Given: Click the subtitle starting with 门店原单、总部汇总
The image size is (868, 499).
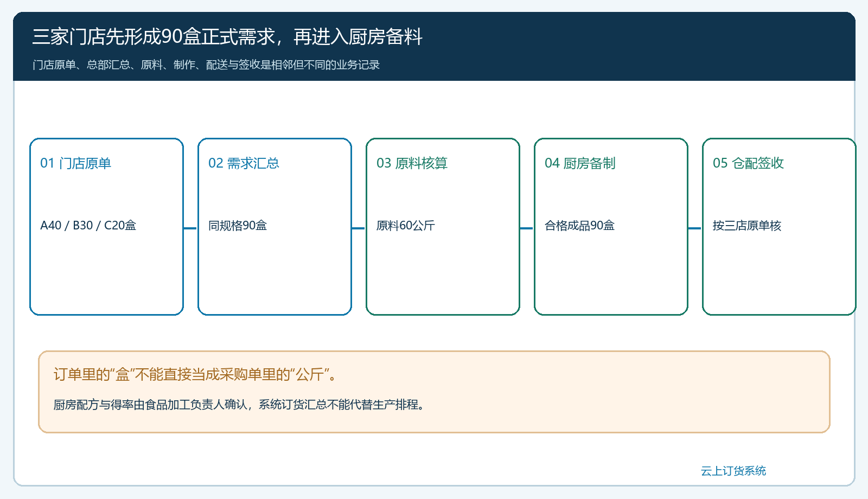Looking at the screenshot, I should pos(206,65).
